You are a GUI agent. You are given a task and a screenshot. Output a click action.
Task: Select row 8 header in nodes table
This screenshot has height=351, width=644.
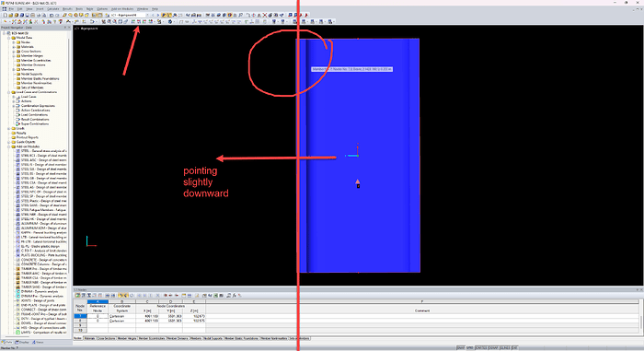click(x=80, y=321)
